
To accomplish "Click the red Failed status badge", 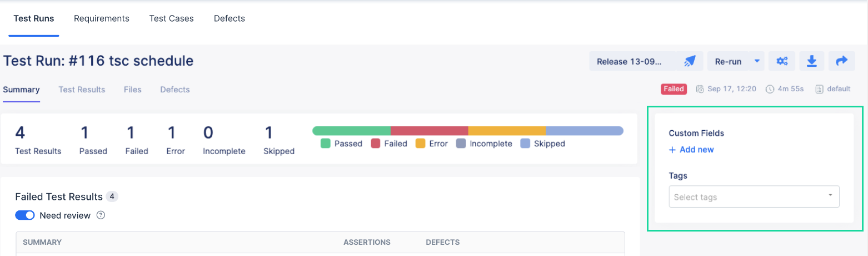I will tap(674, 89).
